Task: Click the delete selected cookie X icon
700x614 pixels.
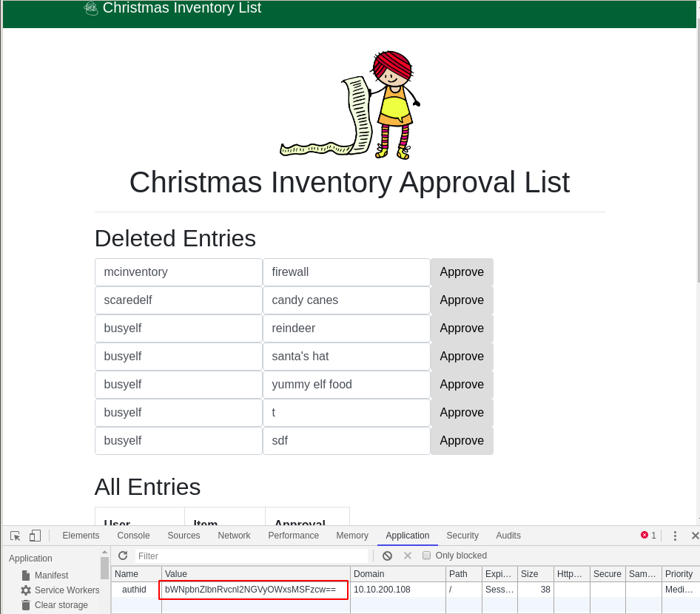Action: 407,556
